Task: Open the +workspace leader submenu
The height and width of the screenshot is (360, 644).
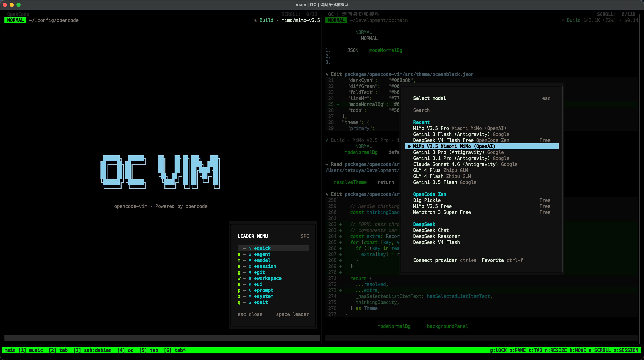Action: coord(273,278)
